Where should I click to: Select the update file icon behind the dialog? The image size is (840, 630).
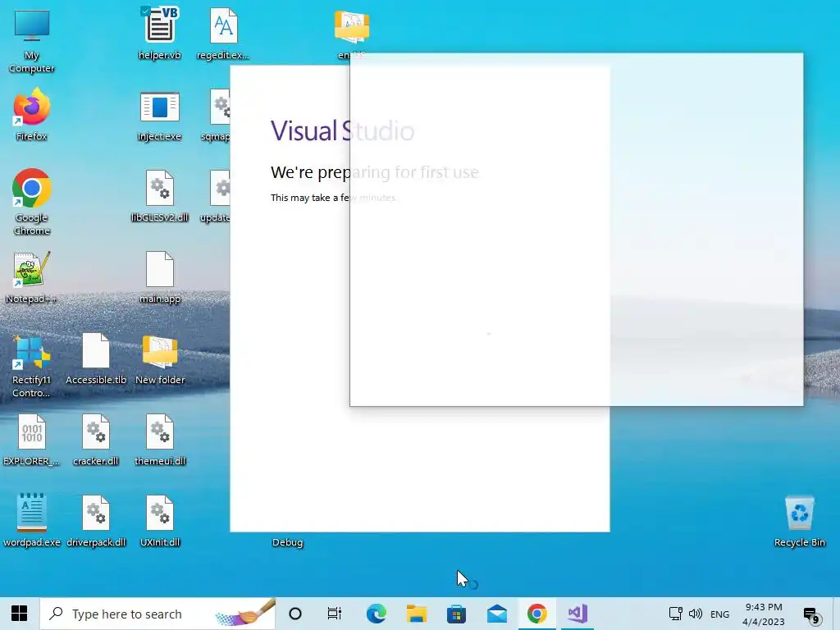pyautogui.click(x=216, y=196)
